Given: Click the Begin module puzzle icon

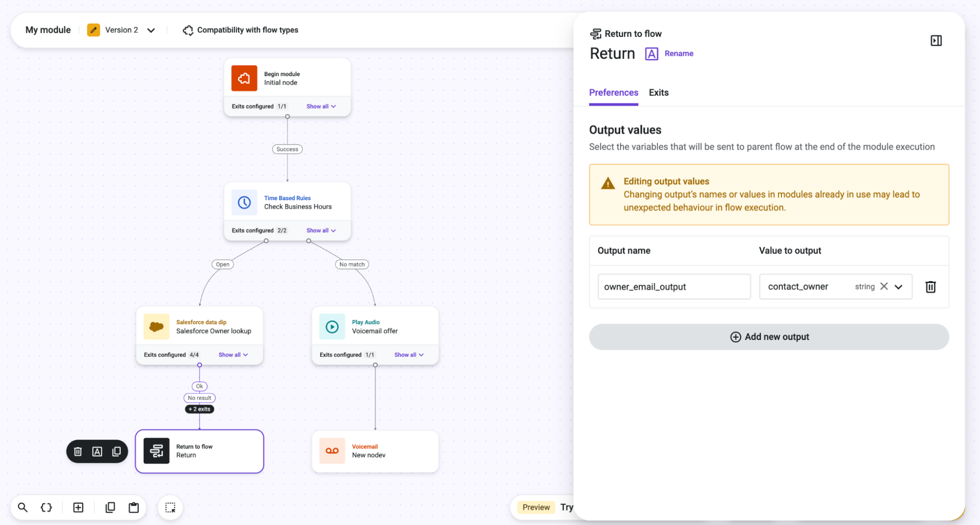Looking at the screenshot, I should pos(244,78).
